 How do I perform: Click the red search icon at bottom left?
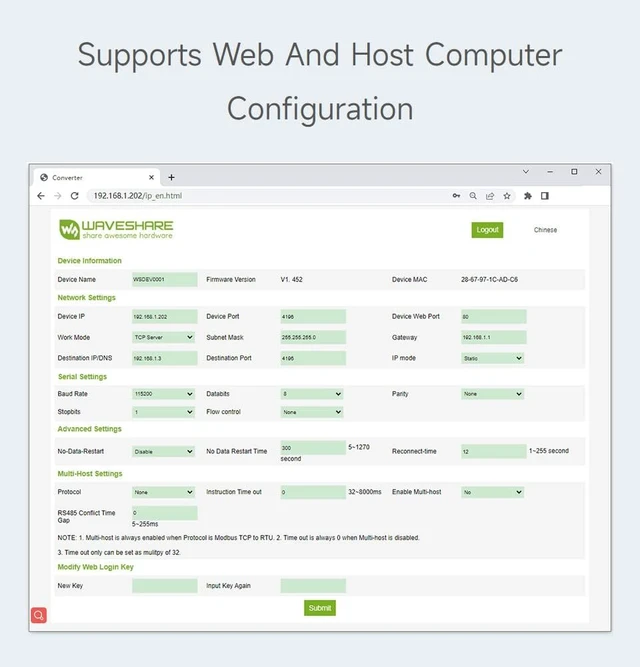(39, 615)
